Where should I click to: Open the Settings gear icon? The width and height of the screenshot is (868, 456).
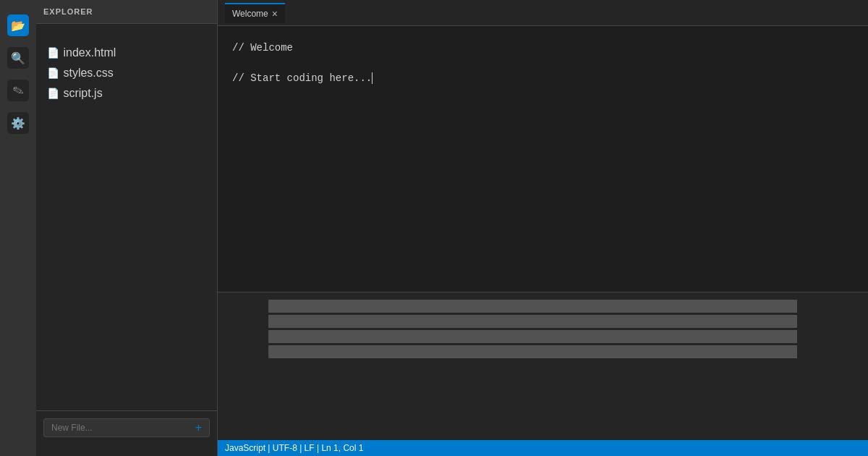coord(18,123)
